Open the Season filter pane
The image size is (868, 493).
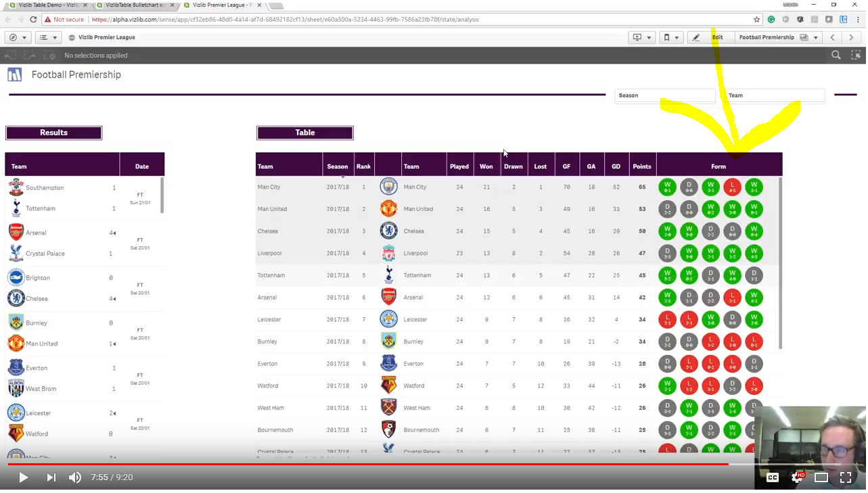pyautogui.click(x=665, y=95)
